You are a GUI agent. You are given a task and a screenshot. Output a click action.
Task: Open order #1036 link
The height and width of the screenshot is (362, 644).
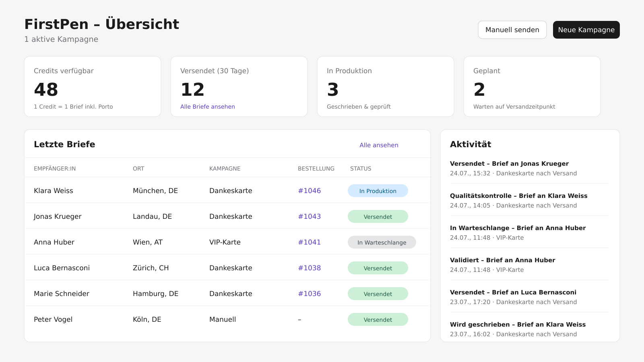coord(309,294)
